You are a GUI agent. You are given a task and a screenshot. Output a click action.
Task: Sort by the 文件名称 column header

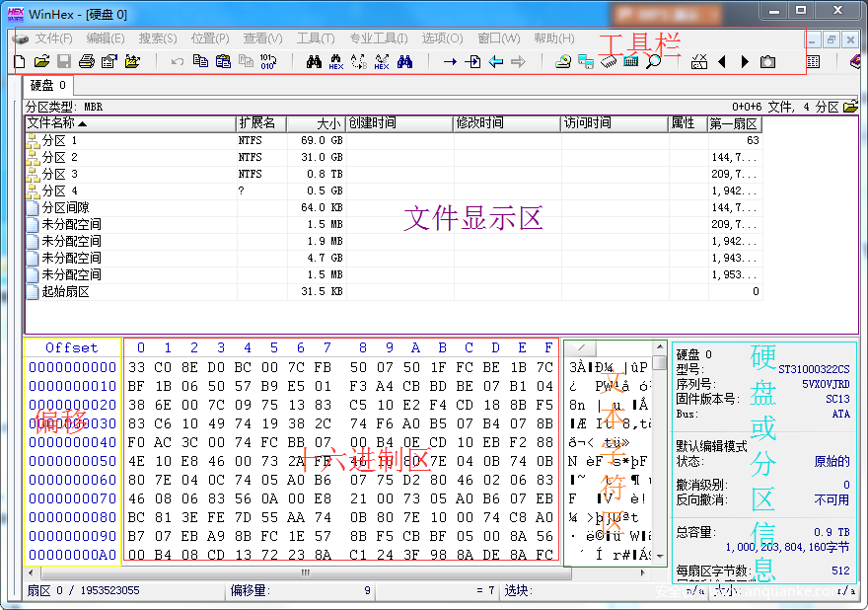59,123
